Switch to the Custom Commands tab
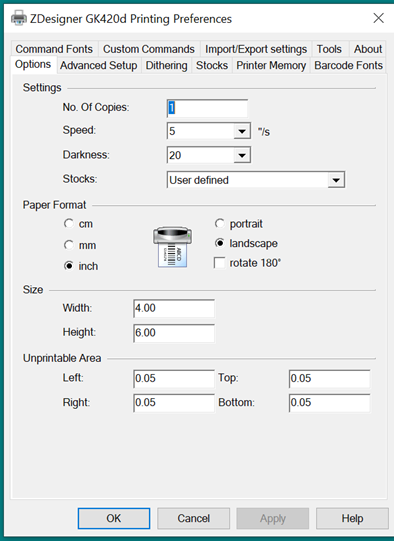 pyautogui.click(x=149, y=49)
